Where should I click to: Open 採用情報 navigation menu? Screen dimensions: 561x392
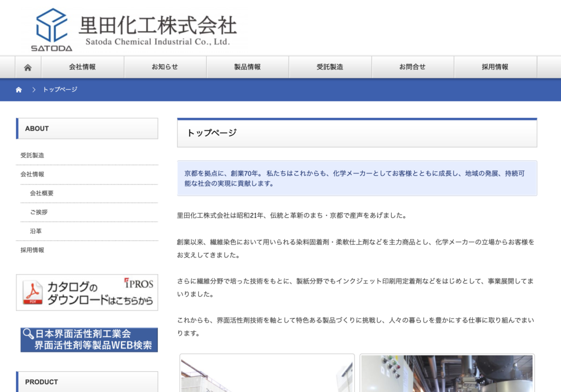click(495, 67)
